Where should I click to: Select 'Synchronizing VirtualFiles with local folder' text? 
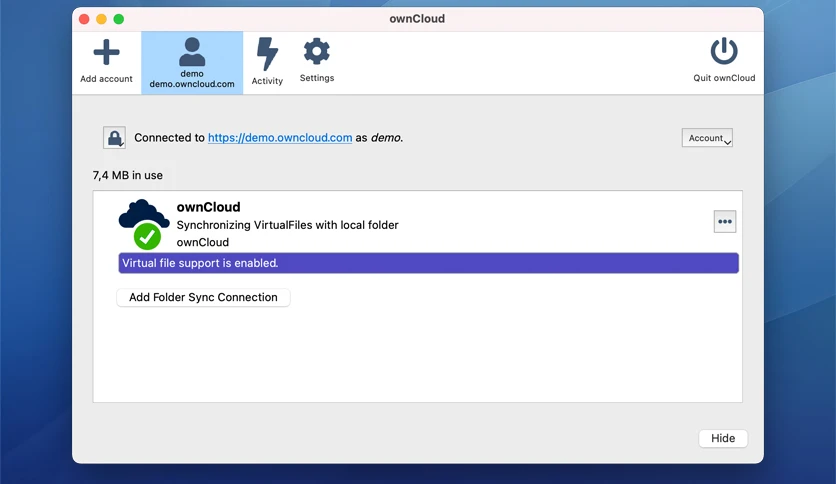(287, 225)
